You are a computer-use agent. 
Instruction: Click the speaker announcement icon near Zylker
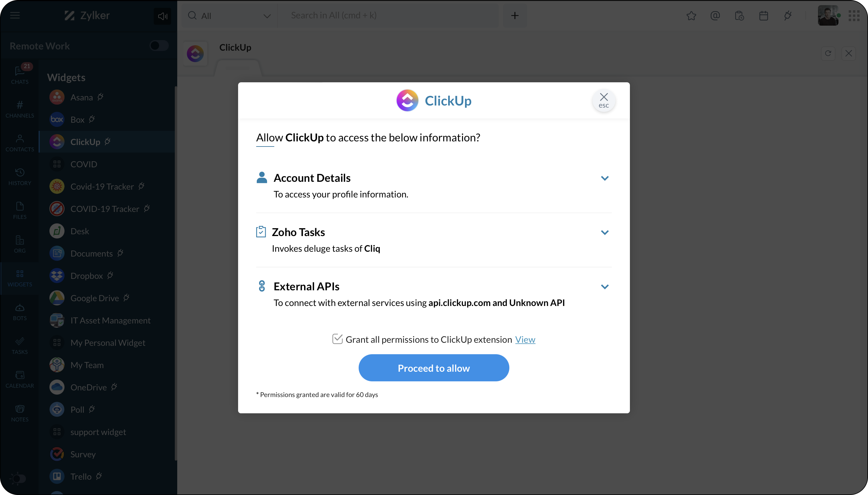tap(162, 16)
